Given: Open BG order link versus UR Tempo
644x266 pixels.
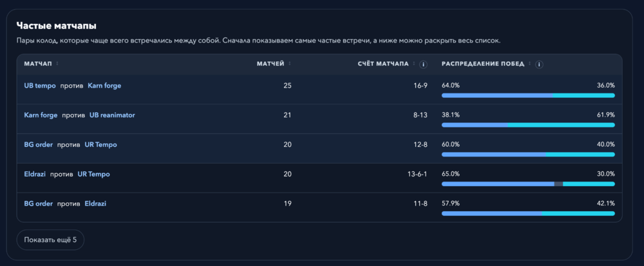Looking at the screenshot, I should pyautogui.click(x=38, y=145).
